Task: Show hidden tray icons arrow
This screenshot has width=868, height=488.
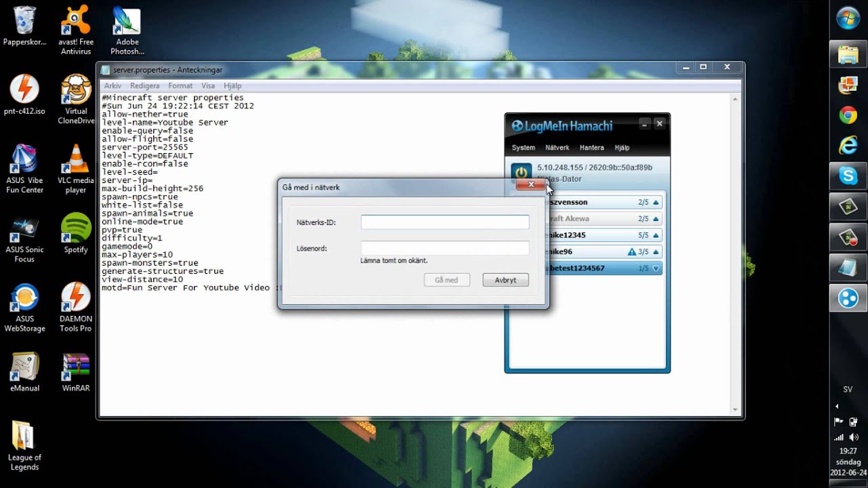Action: (x=837, y=407)
